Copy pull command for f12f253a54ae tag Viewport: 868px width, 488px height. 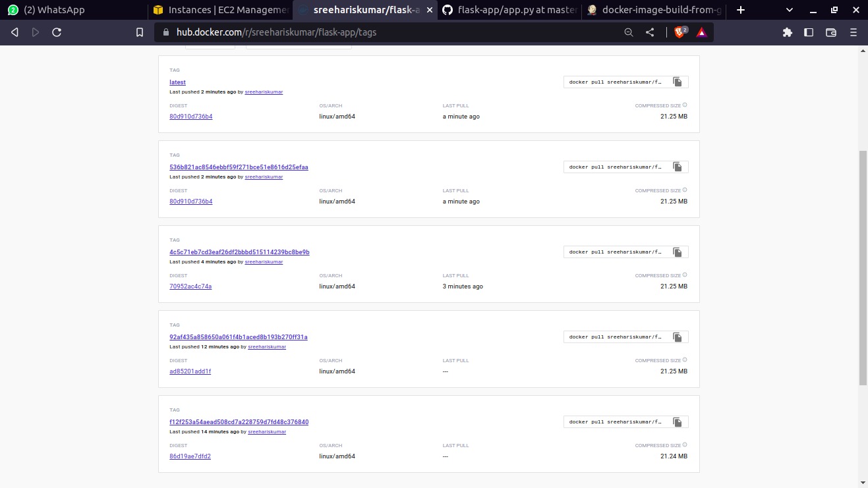click(678, 421)
